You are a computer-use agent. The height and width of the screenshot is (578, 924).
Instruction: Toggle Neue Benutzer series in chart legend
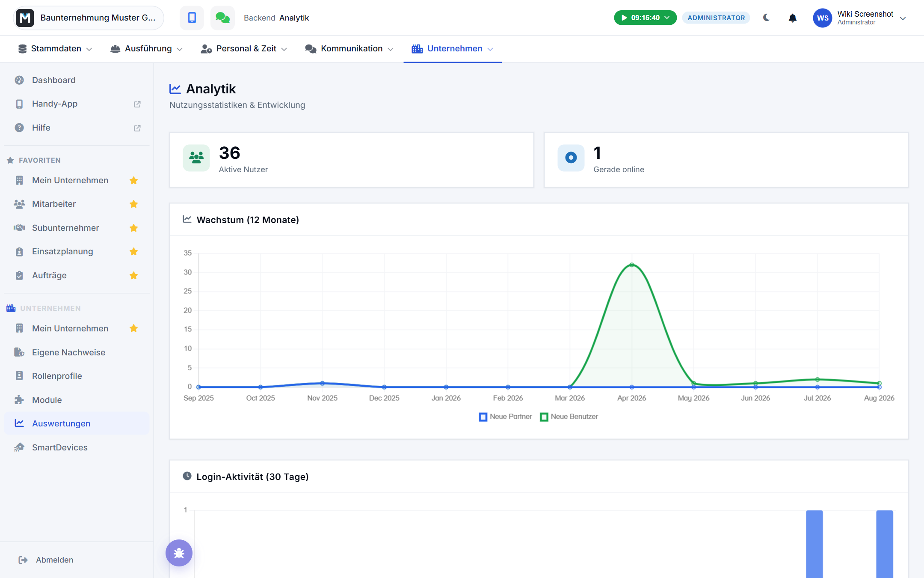tap(569, 417)
